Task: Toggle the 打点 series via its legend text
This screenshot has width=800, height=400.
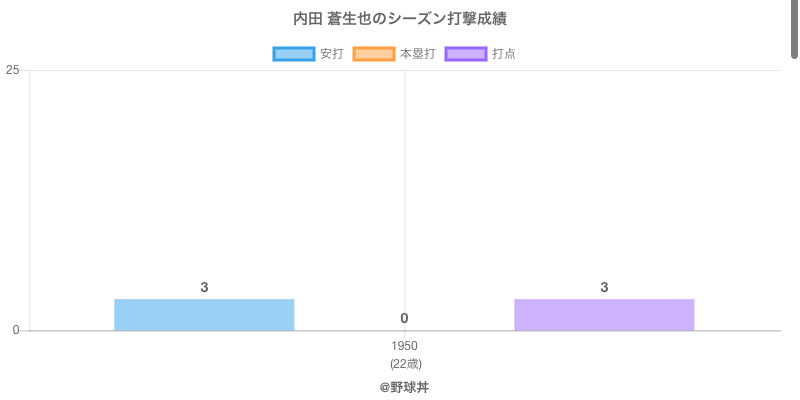Action: pos(504,54)
